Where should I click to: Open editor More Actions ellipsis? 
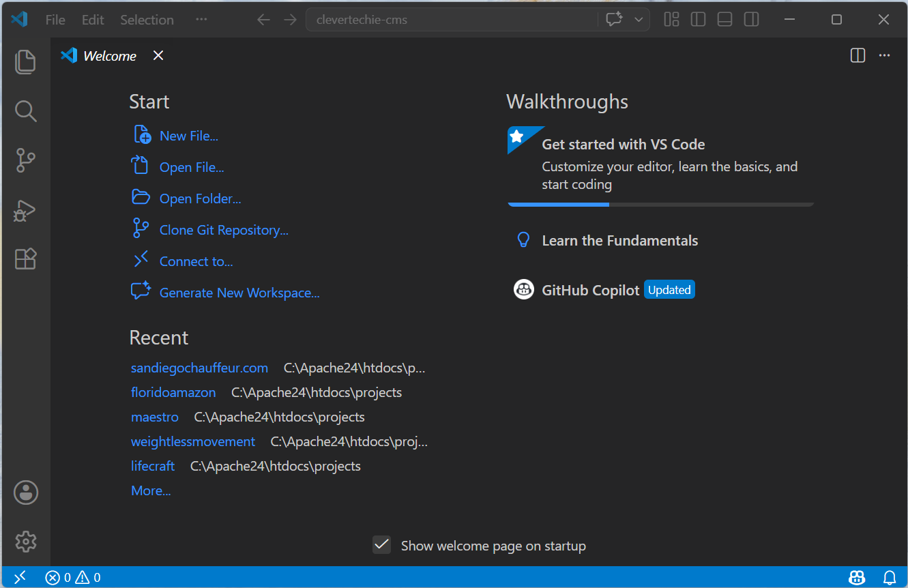point(884,55)
